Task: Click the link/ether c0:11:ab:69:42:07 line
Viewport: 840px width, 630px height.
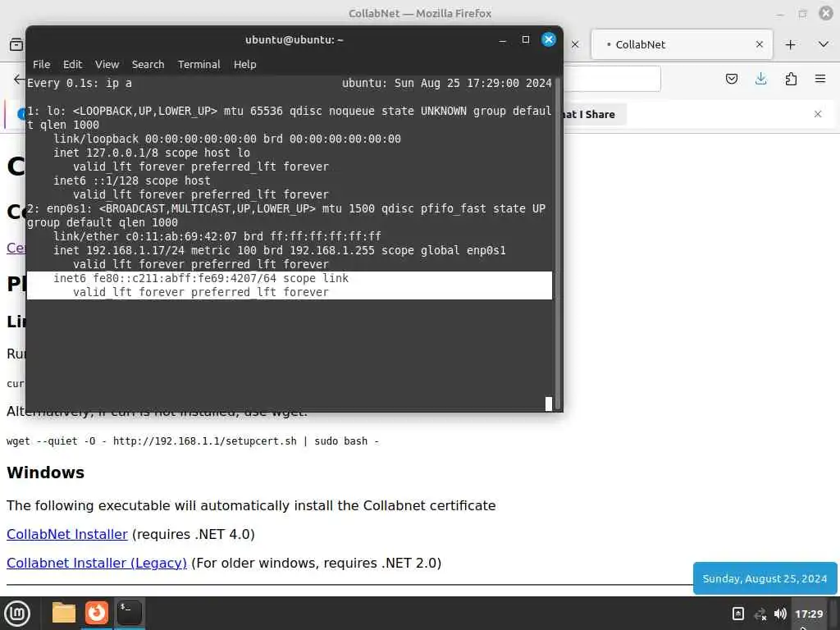Action: click(217, 236)
